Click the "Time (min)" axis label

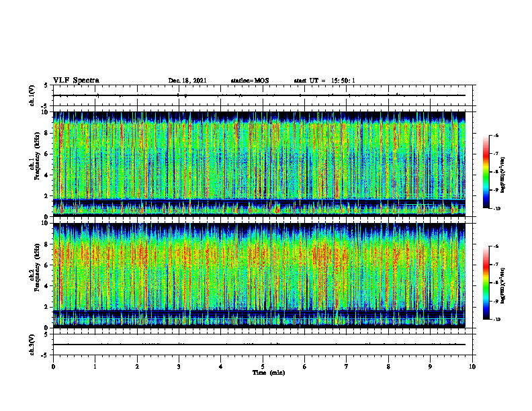click(x=269, y=373)
